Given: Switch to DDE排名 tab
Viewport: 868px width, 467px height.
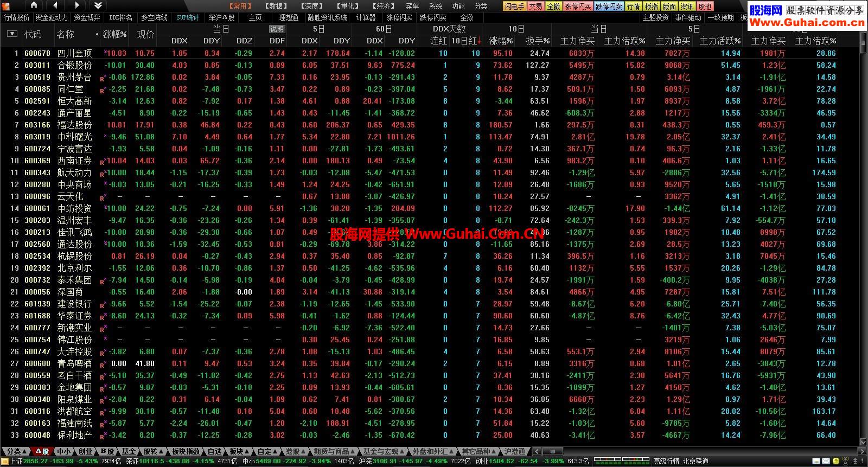Looking at the screenshot, I should tap(120, 17).
